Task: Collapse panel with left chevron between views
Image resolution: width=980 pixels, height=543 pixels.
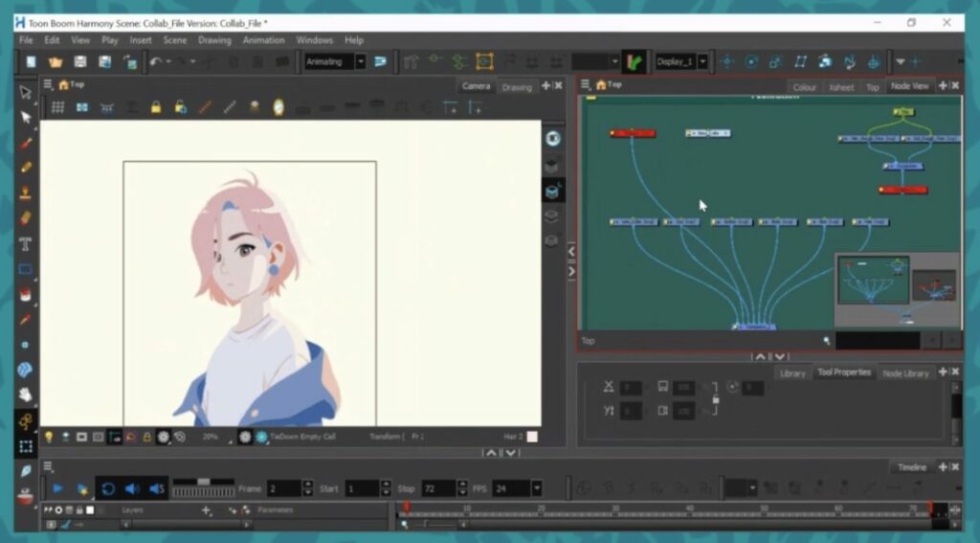Action: pyautogui.click(x=572, y=251)
